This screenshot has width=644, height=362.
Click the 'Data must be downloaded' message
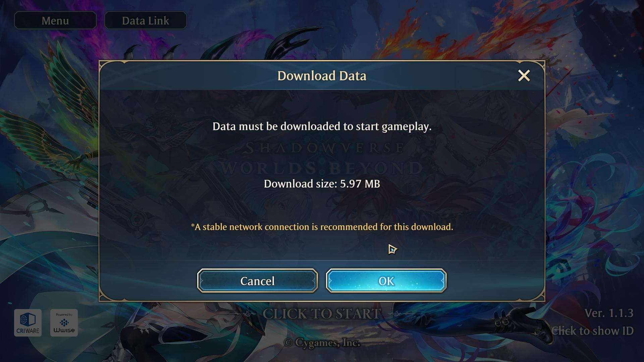(x=322, y=126)
